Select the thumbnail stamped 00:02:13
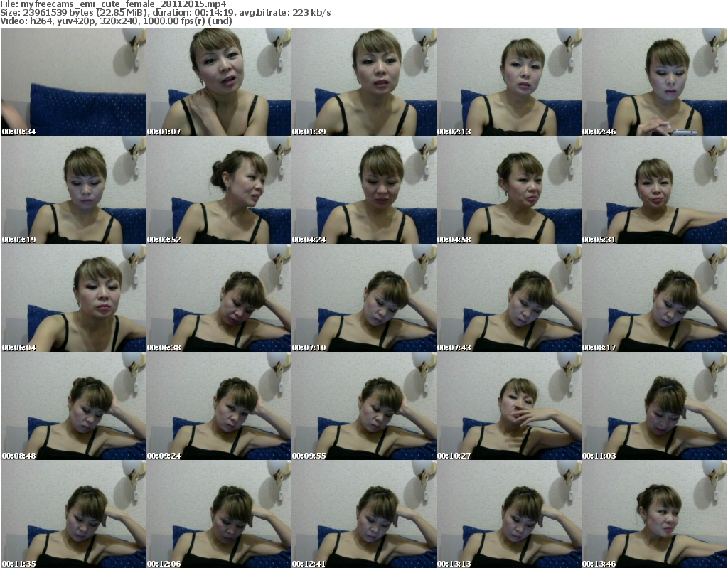728x568 pixels. tap(509, 82)
